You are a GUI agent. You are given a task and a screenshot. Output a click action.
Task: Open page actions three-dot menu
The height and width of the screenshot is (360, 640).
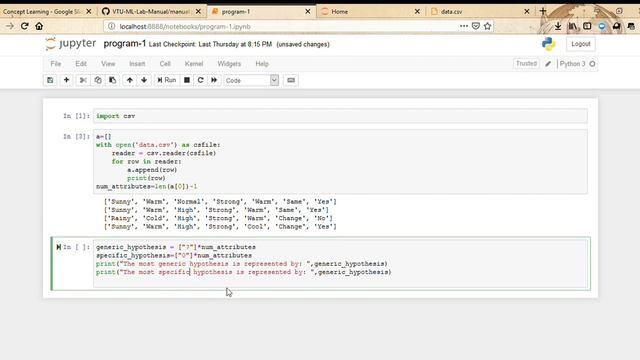(x=464, y=26)
